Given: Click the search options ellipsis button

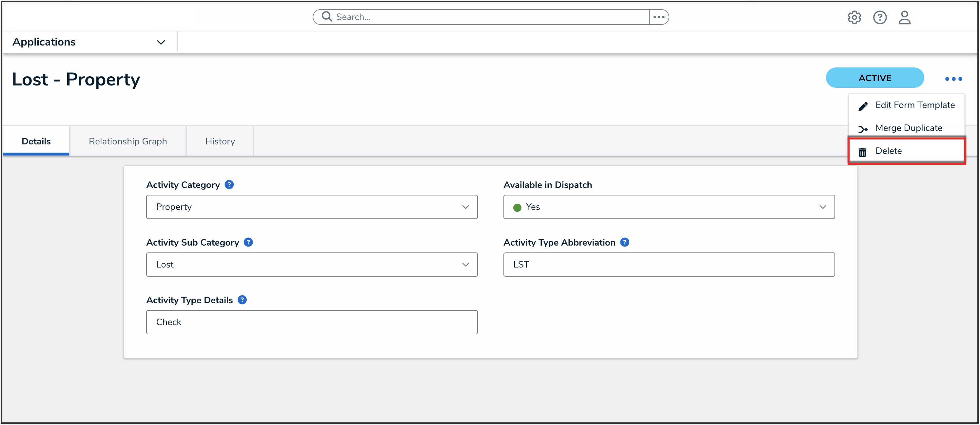Looking at the screenshot, I should [x=658, y=17].
